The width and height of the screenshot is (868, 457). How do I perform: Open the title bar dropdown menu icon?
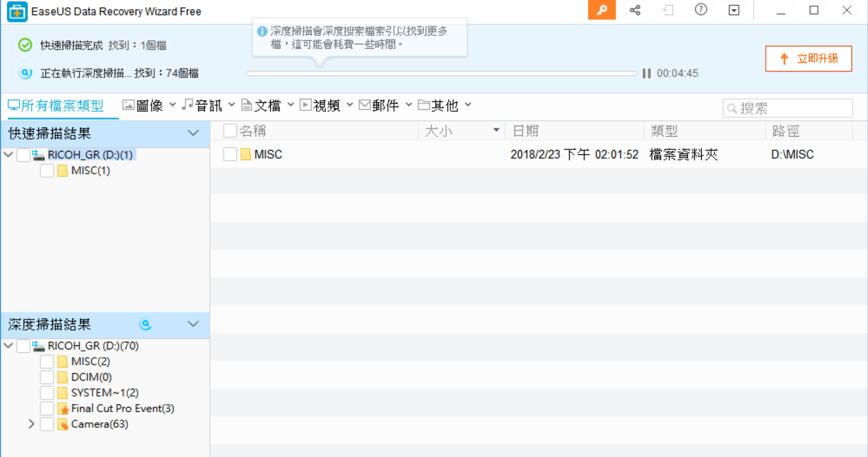[735, 10]
